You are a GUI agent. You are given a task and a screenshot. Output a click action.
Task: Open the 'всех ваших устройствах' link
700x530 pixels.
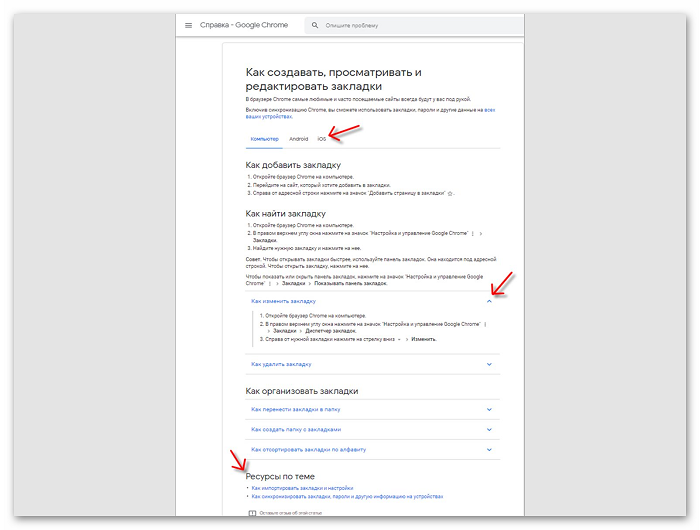(x=269, y=117)
